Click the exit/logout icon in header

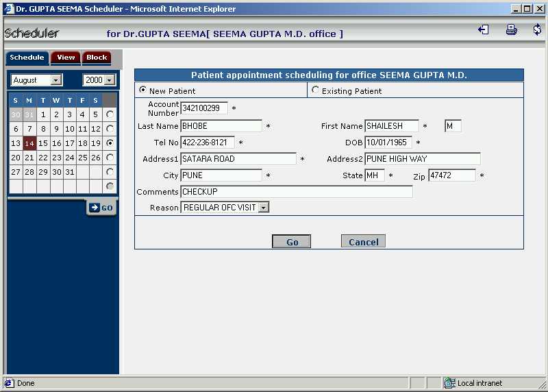coord(484,29)
